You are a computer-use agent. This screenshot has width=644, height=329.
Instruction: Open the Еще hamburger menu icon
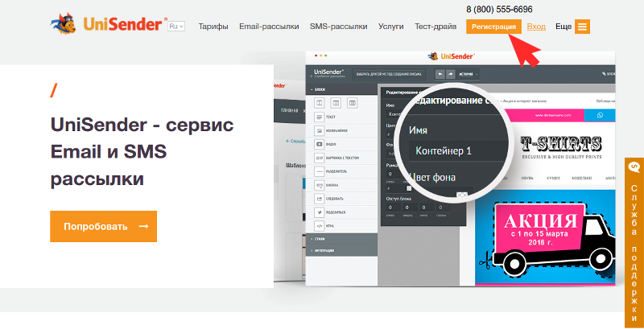[x=582, y=27]
